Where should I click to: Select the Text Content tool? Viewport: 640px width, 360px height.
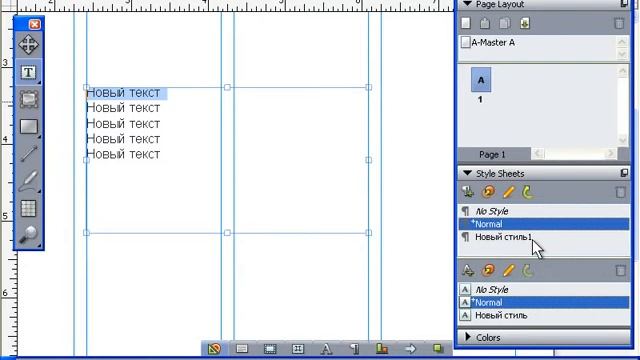29,73
